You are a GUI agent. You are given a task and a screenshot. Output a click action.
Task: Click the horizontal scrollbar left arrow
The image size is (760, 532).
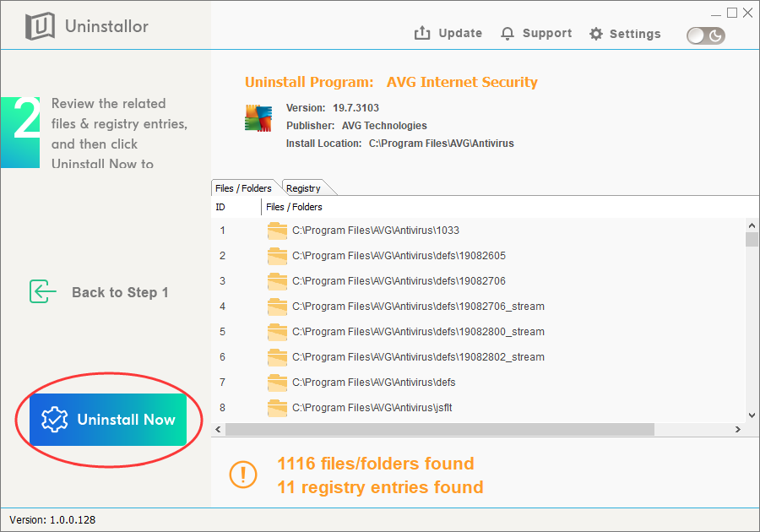(x=218, y=429)
